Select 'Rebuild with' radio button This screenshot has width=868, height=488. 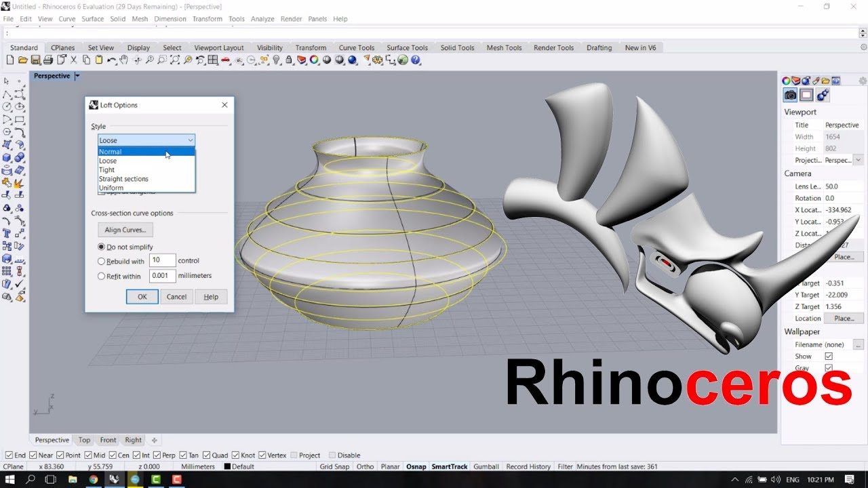pos(101,261)
